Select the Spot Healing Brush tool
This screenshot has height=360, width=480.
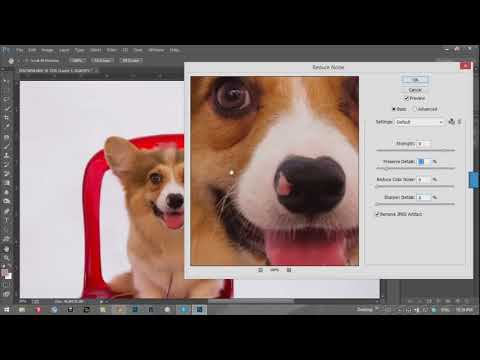click(x=6, y=137)
